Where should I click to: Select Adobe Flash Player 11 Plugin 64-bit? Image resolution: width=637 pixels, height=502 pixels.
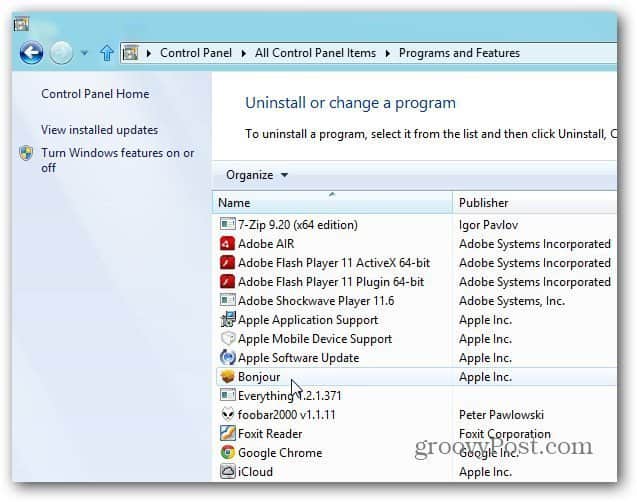(331, 282)
